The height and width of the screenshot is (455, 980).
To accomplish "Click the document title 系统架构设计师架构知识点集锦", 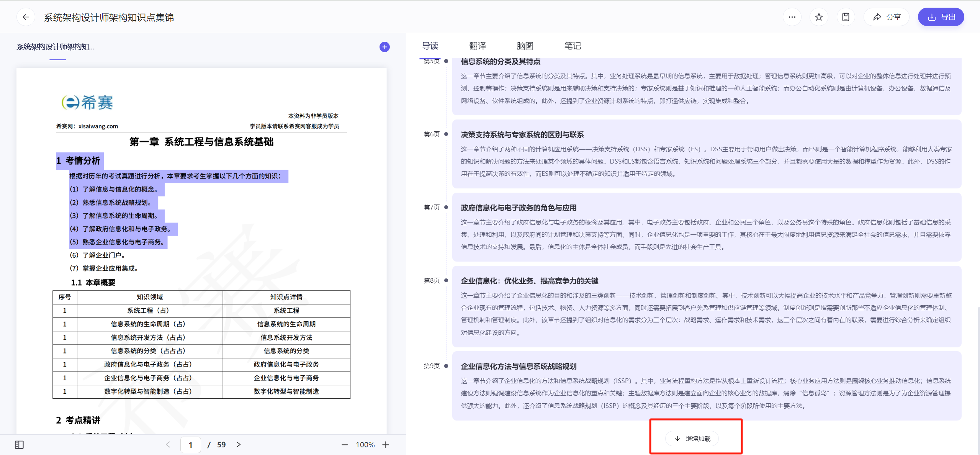I will 109,17.
